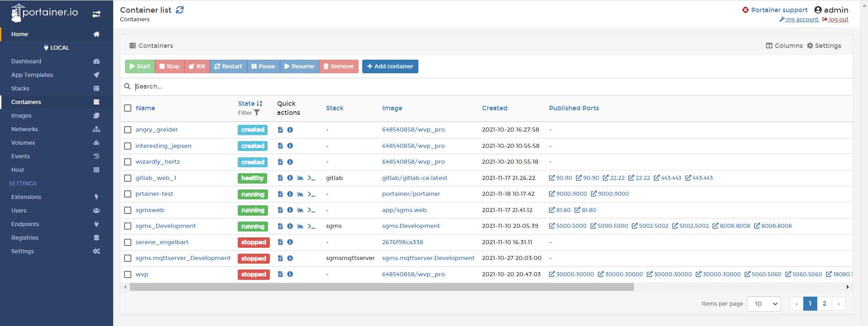868x326 pixels.
Task: Open logs icon for sgms_Development
Action: point(280,226)
